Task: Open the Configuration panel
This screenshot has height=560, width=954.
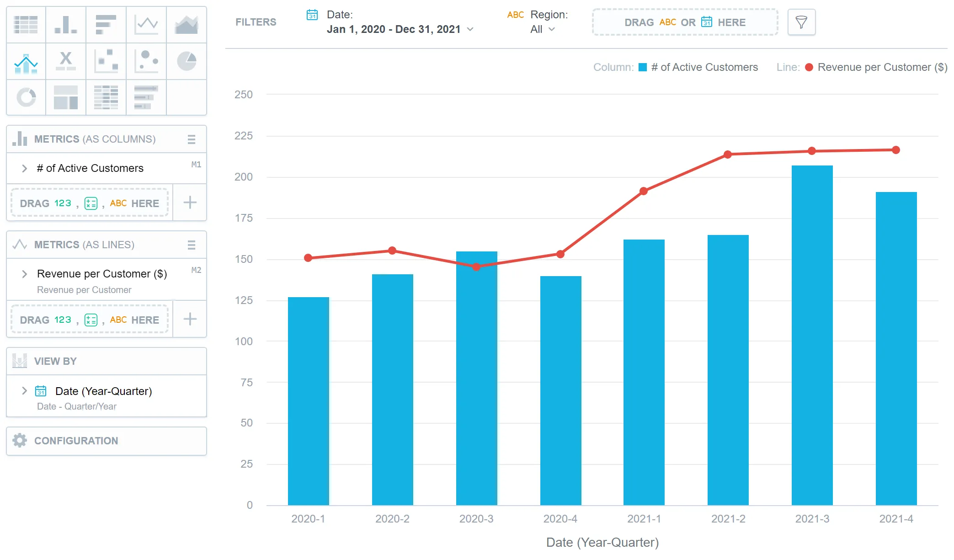Action: pyautogui.click(x=75, y=441)
